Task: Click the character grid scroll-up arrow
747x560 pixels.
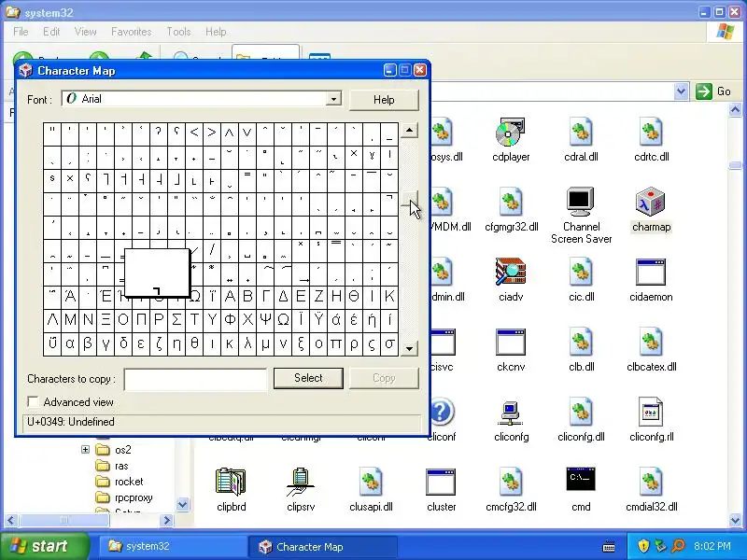Action: (409, 130)
